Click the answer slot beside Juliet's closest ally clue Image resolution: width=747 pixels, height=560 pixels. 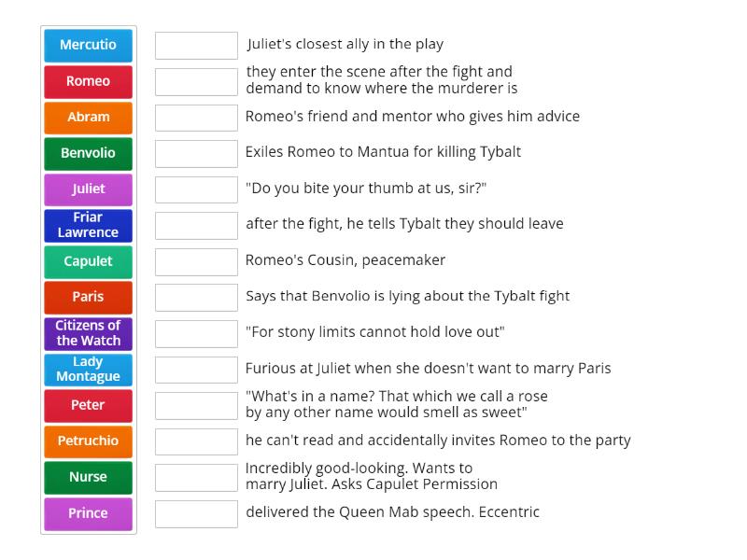coord(196,42)
